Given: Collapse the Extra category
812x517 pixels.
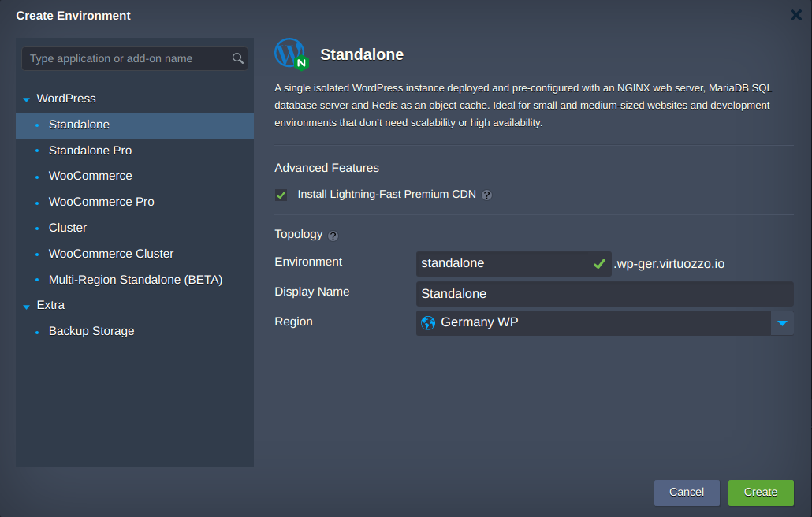Looking at the screenshot, I should tap(27, 306).
